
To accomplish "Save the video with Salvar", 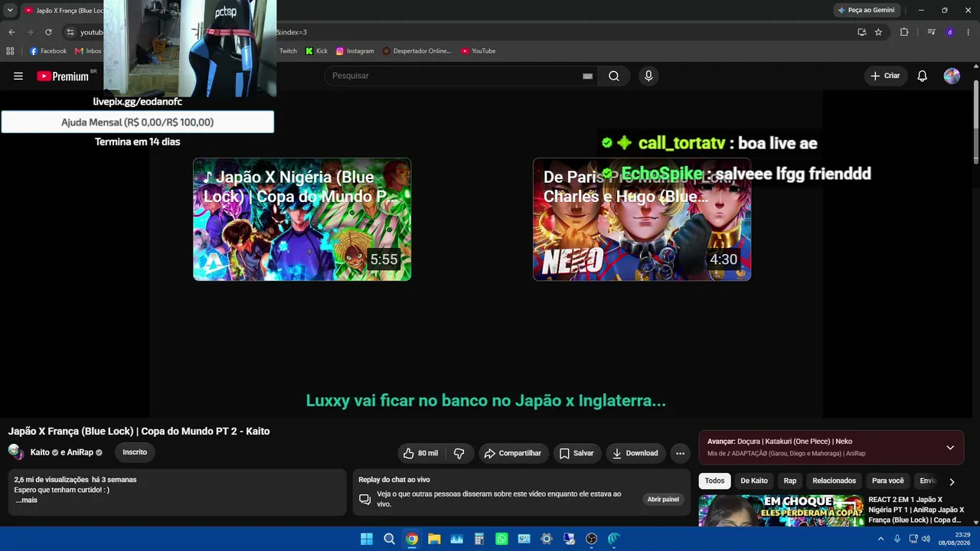I will tap(576, 453).
